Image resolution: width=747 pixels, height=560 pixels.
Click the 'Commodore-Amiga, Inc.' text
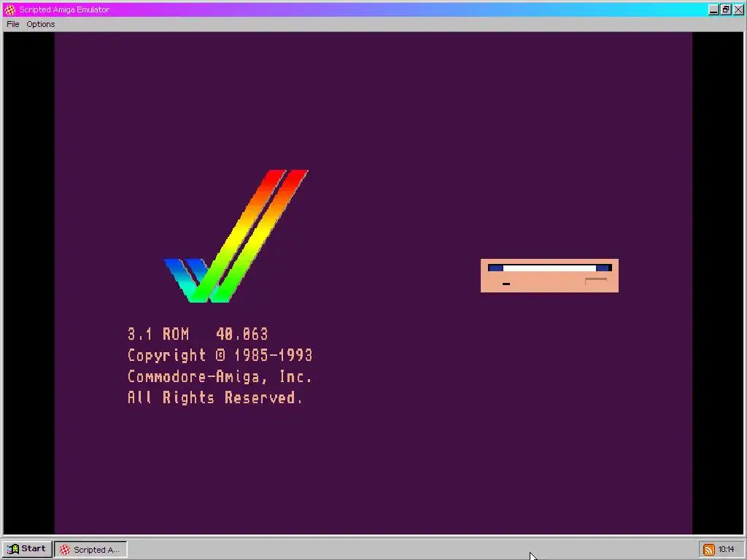pyautogui.click(x=220, y=377)
